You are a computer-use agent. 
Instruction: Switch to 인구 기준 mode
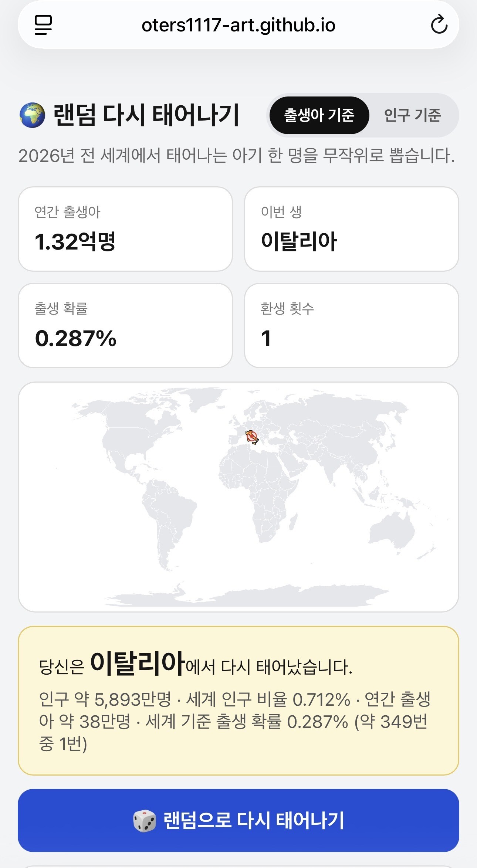coord(412,115)
